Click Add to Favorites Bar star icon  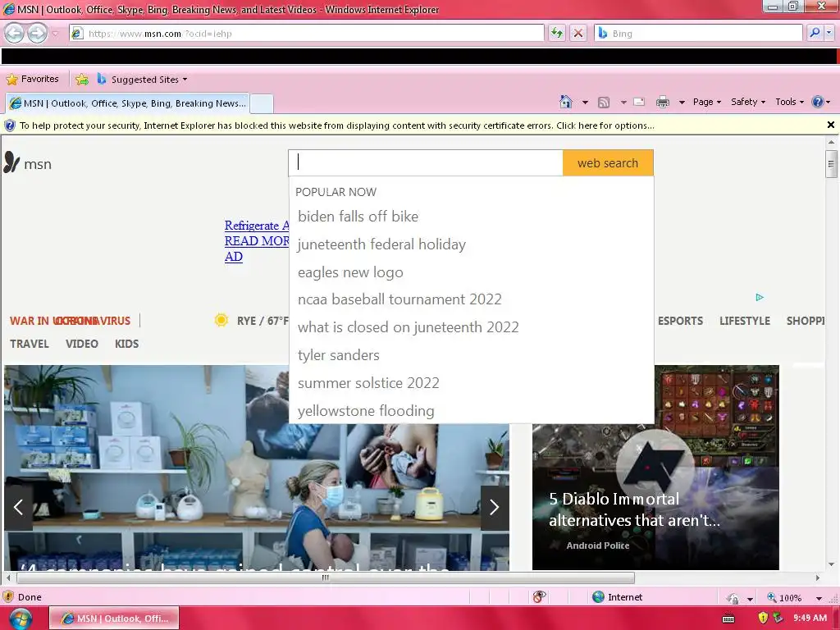(x=82, y=80)
